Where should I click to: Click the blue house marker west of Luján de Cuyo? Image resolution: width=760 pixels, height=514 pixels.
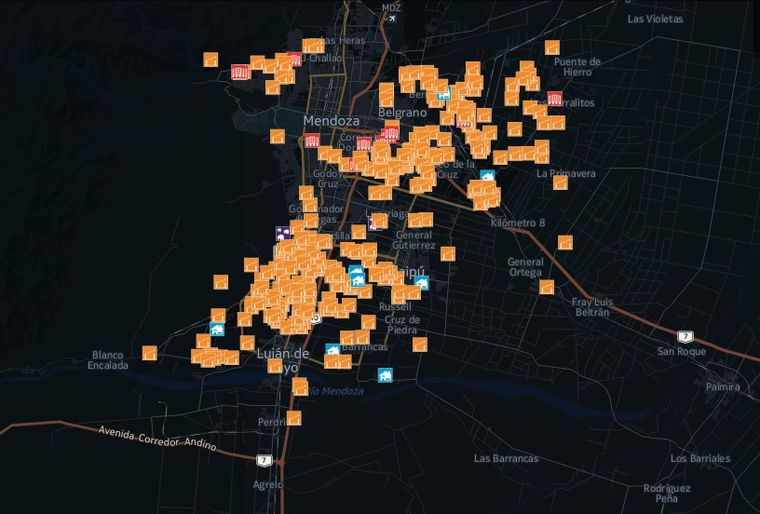point(217,329)
